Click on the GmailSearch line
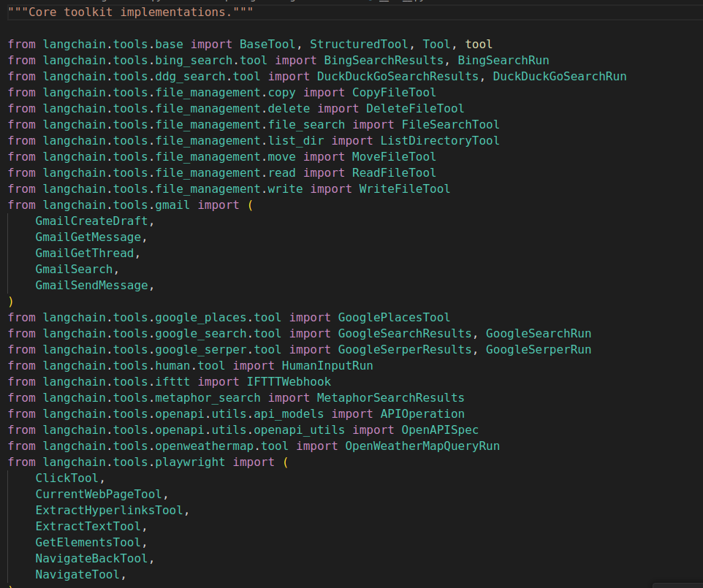The height and width of the screenshot is (588, 703). tap(74, 270)
